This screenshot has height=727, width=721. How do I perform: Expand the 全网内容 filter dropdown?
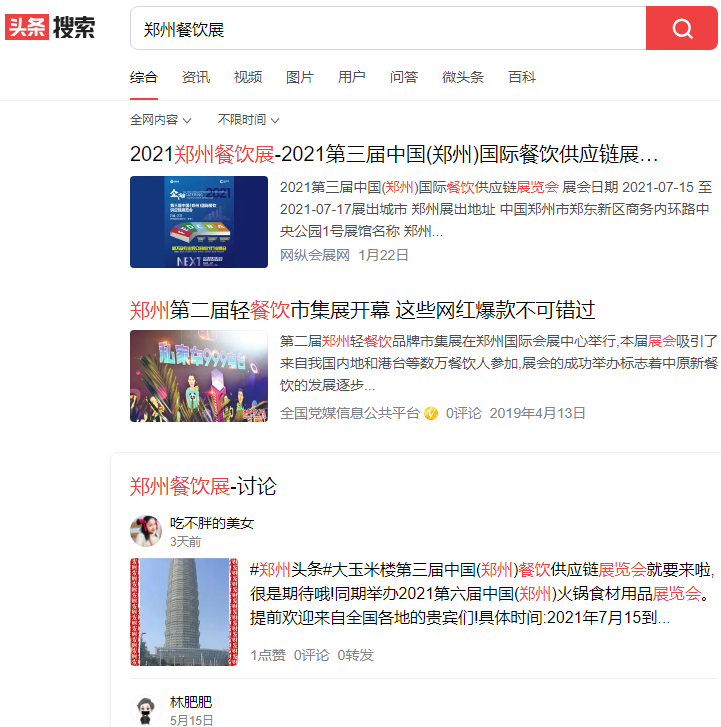click(x=160, y=120)
